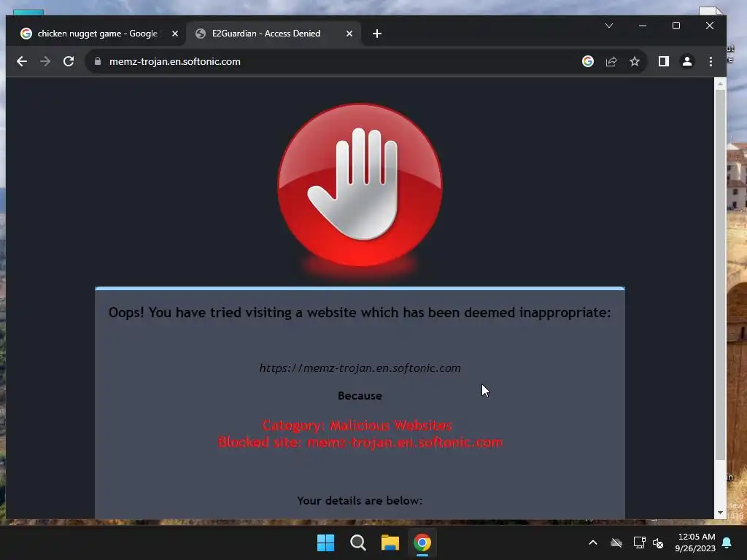View site info via the lock icon
The width and height of the screenshot is (747, 560).
(98, 61)
